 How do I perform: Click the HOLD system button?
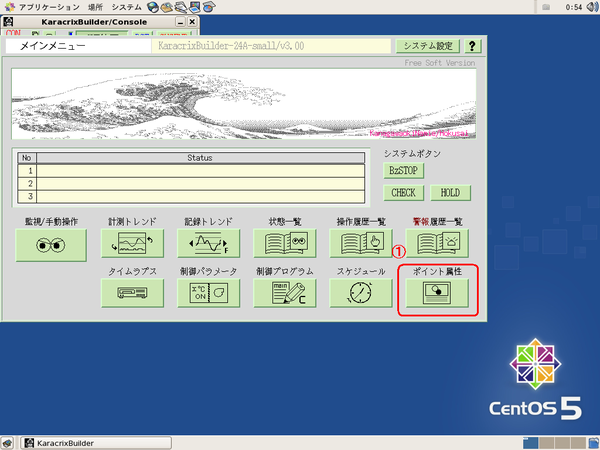pos(450,192)
